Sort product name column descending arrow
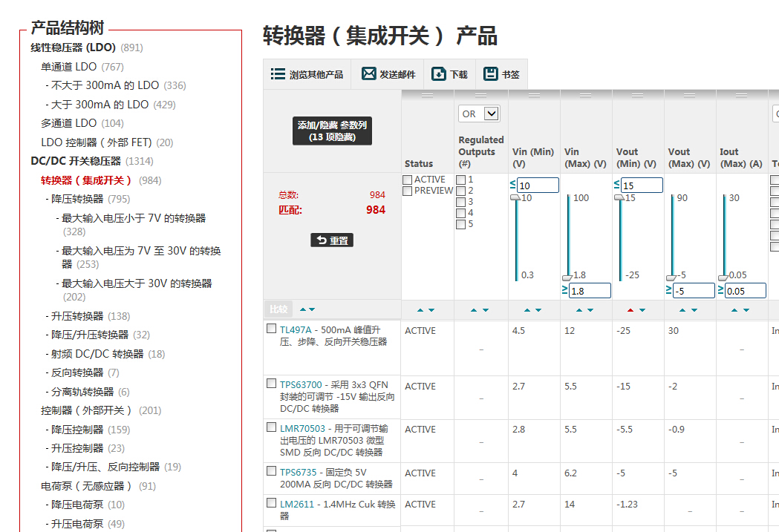This screenshot has height=532, width=779. pos(312,309)
